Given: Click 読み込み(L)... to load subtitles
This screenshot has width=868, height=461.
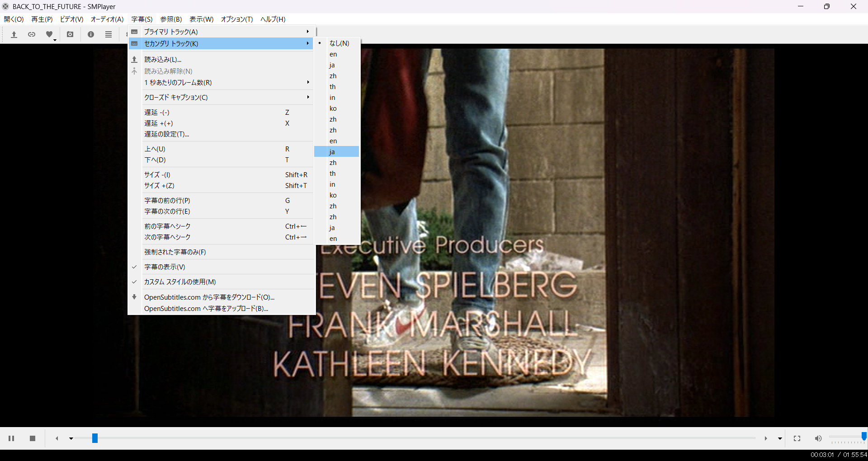Looking at the screenshot, I should 163,60.
